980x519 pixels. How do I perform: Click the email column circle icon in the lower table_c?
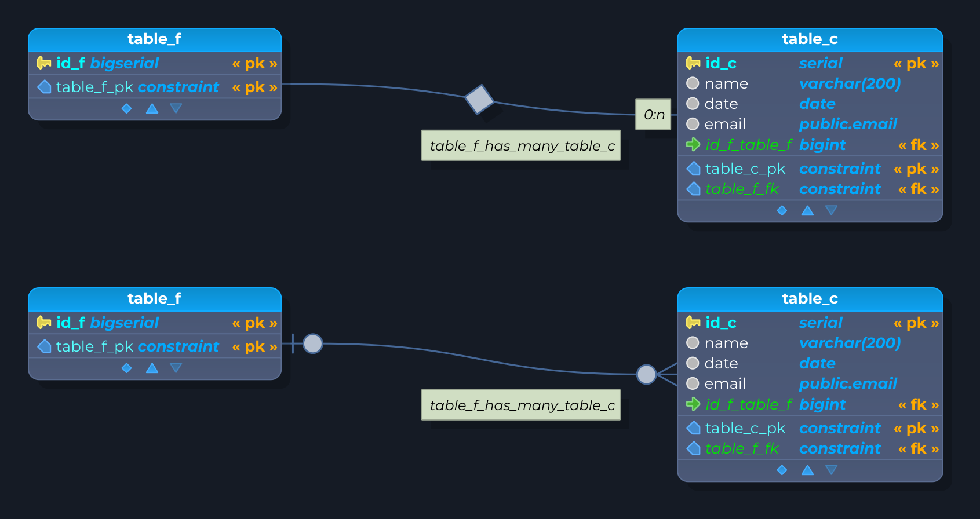(x=693, y=383)
